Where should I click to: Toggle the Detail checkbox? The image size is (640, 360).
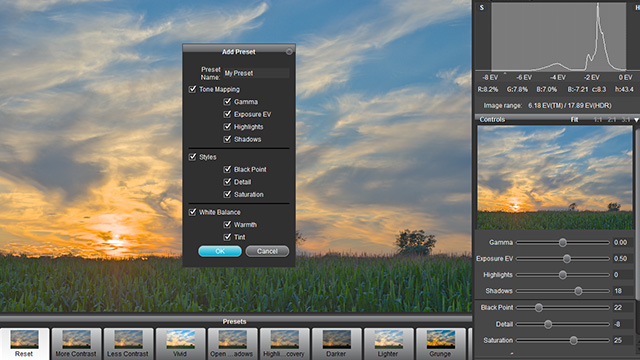227,182
